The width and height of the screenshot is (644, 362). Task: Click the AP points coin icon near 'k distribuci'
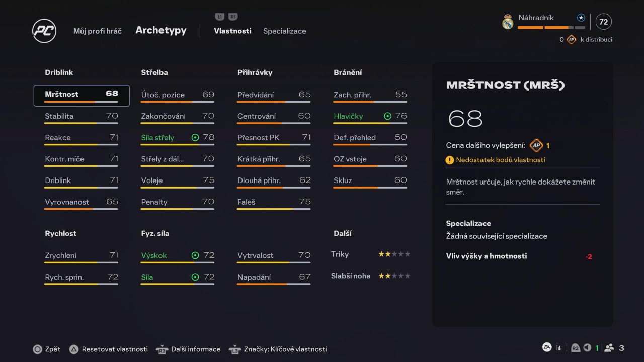[571, 40]
